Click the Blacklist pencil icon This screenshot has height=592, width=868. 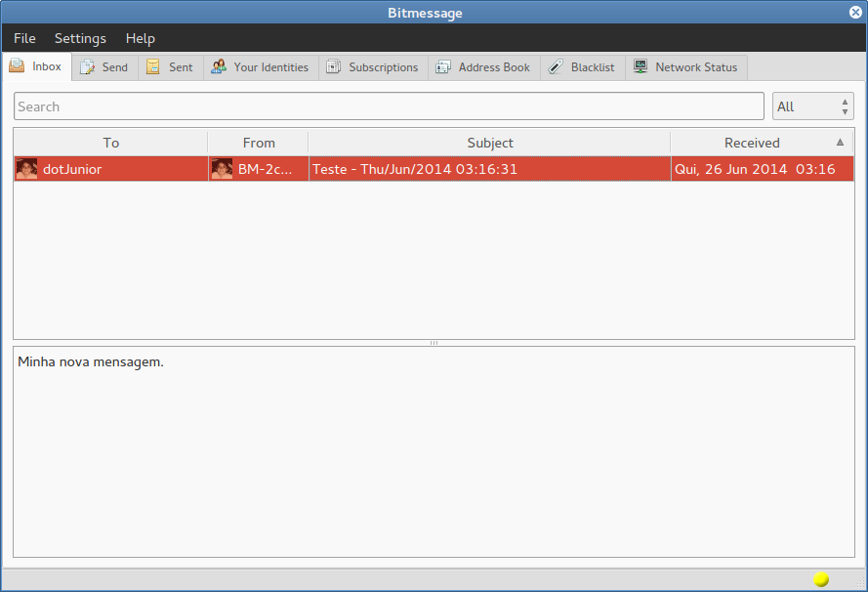554,66
